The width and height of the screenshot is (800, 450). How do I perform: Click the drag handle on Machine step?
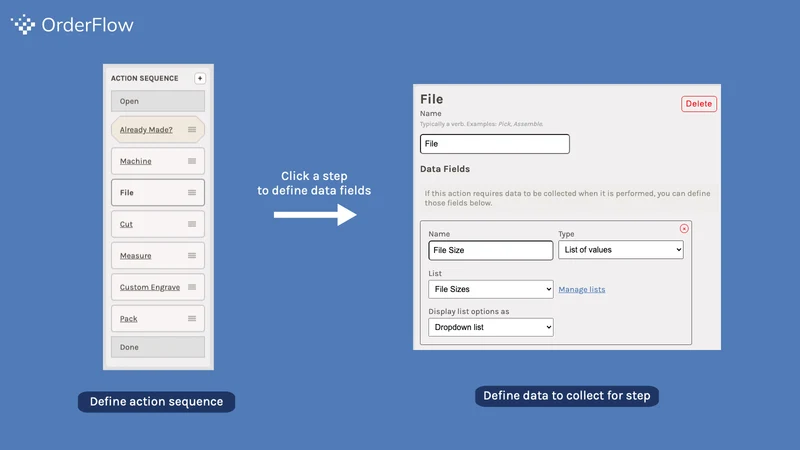[192, 161]
